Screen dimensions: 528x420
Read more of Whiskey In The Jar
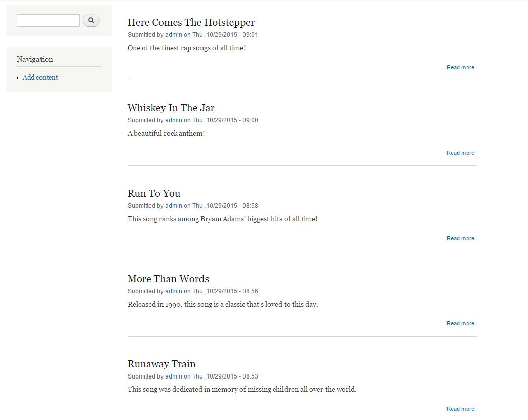460,153
